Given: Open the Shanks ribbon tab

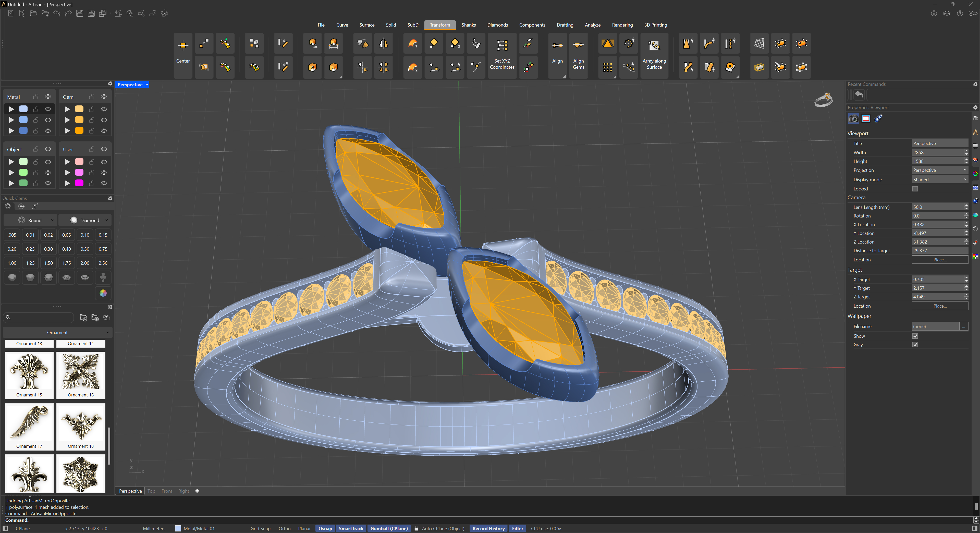Looking at the screenshot, I should click(468, 25).
